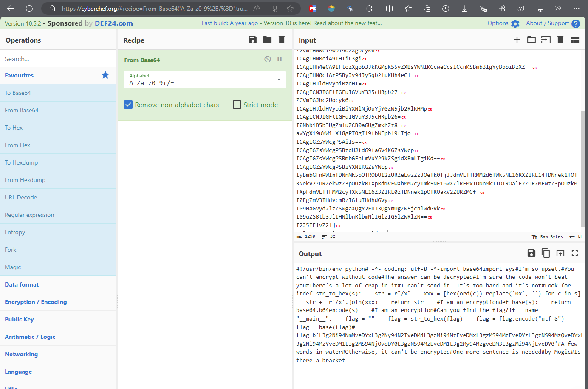The width and height of the screenshot is (588, 389).
Task: Refresh the browser page
Action: pos(29,8)
